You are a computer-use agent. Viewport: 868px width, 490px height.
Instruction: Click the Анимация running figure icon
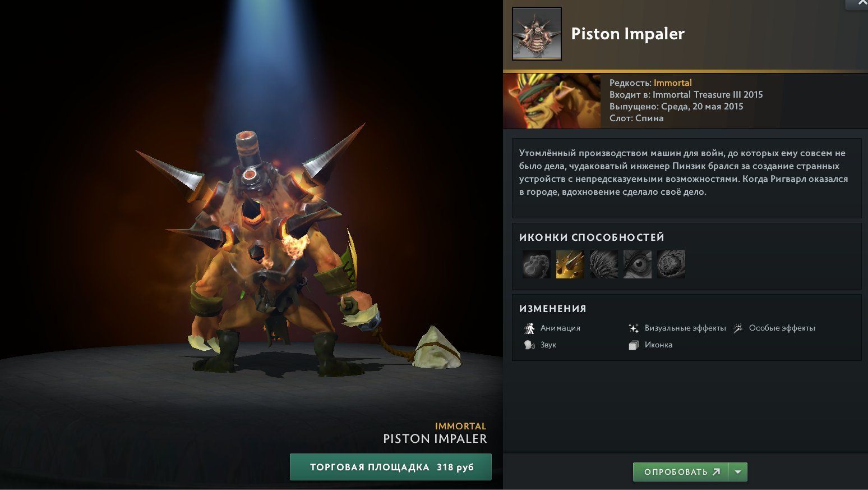[x=529, y=328]
